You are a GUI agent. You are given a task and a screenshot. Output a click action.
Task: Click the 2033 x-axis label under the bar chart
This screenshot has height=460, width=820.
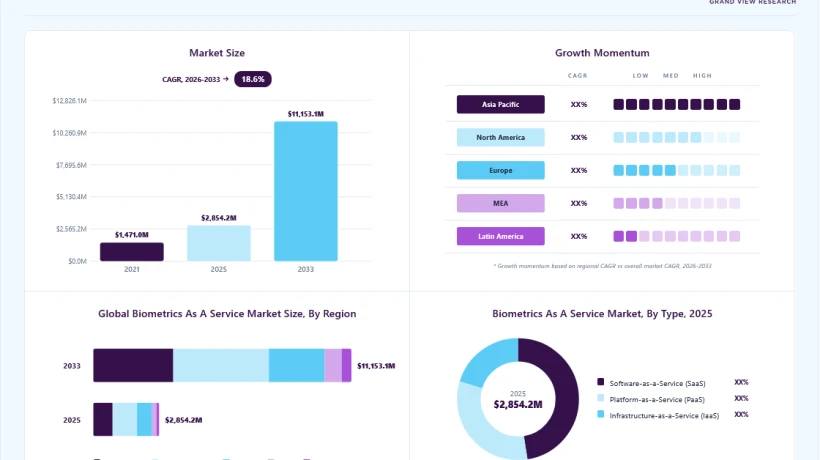pos(306,269)
